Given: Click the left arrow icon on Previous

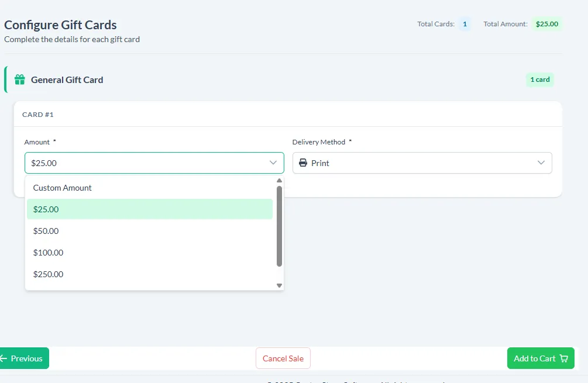Looking at the screenshot, I should 4,358.
